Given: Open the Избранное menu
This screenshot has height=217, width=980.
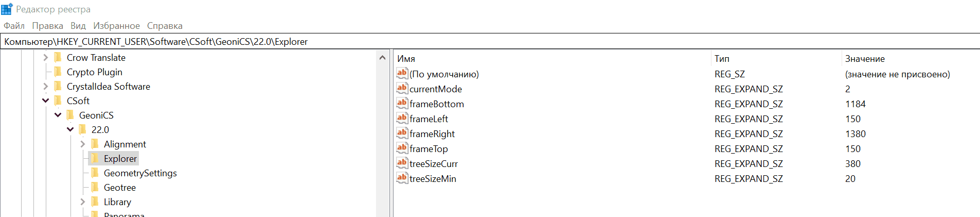Looking at the screenshot, I should click(116, 26).
